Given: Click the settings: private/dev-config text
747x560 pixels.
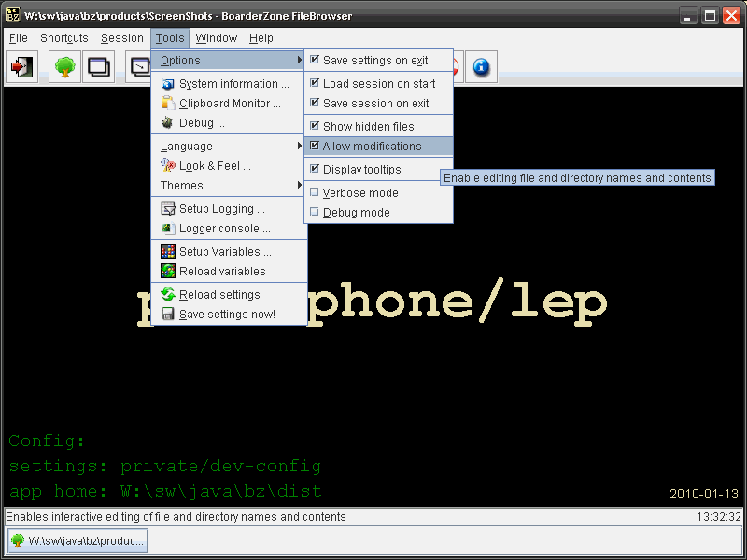Looking at the screenshot, I should pyautogui.click(x=165, y=466).
